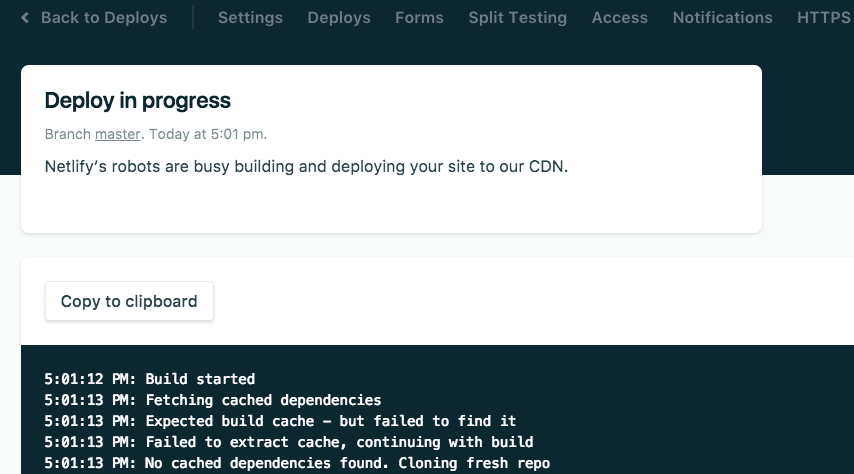Open the Notifications tab
The height and width of the screenshot is (474, 854).
722,18
